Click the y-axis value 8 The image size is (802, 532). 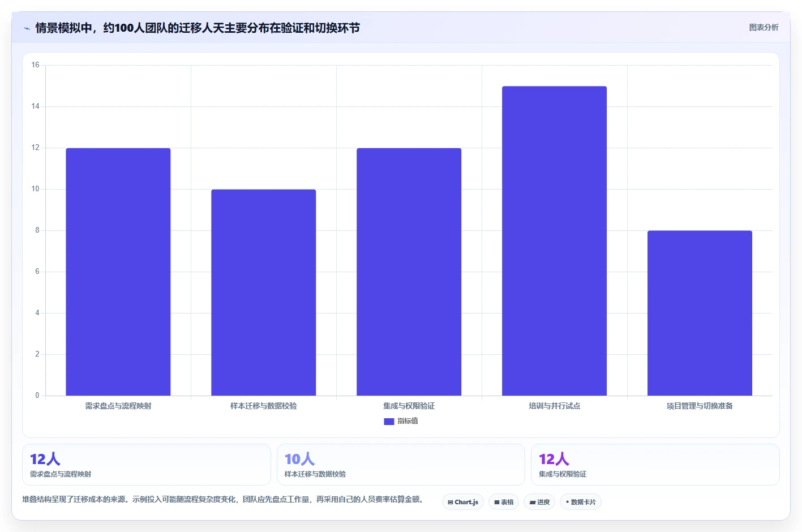[x=37, y=230]
